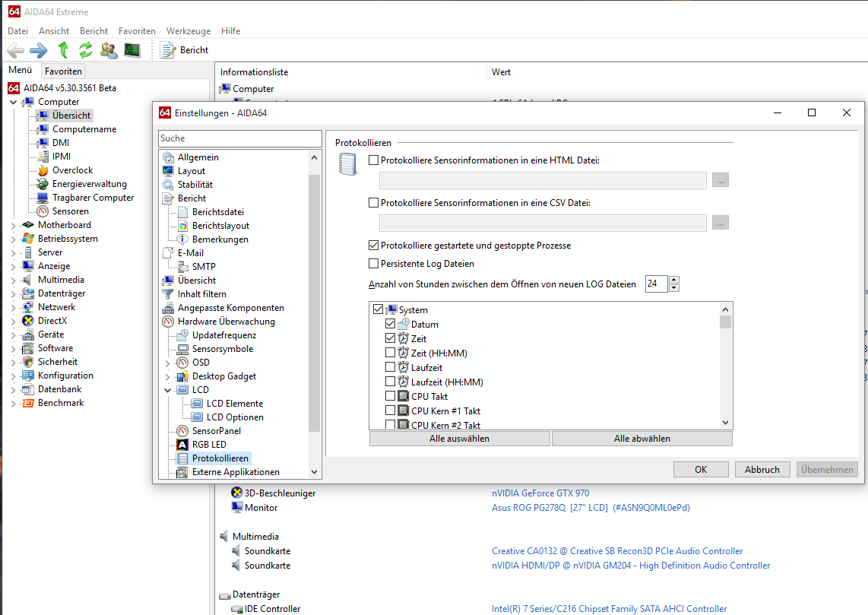
Task: Select Sensoren in the Computer tree
Action: 70,211
